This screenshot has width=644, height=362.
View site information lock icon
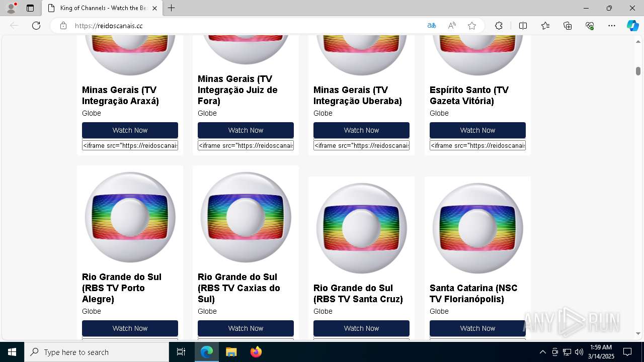click(63, 26)
